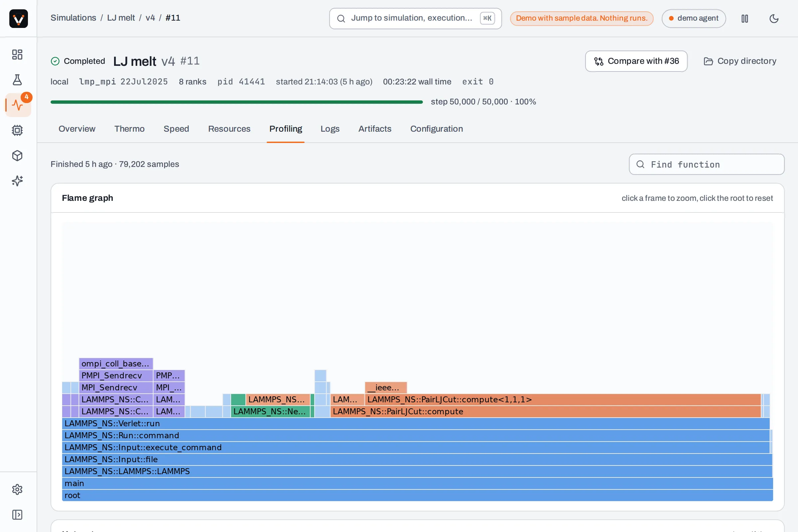Click the green step progress bar

tap(236, 102)
